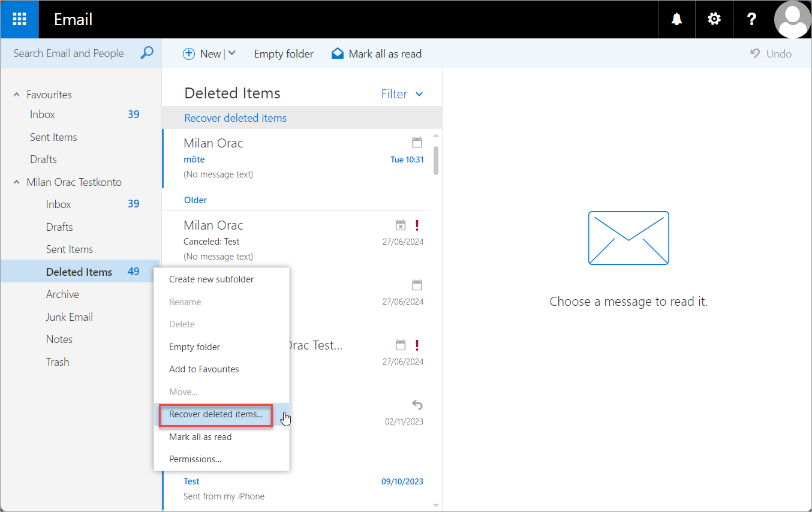Click the help question mark icon
Image resolution: width=812 pixels, height=512 pixels.
[751, 19]
